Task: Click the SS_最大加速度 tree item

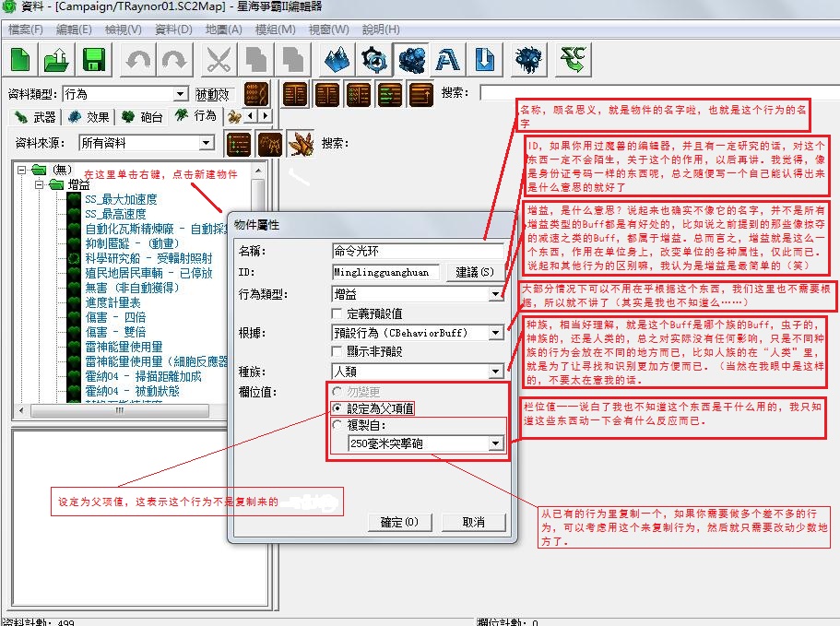Action: (121, 199)
